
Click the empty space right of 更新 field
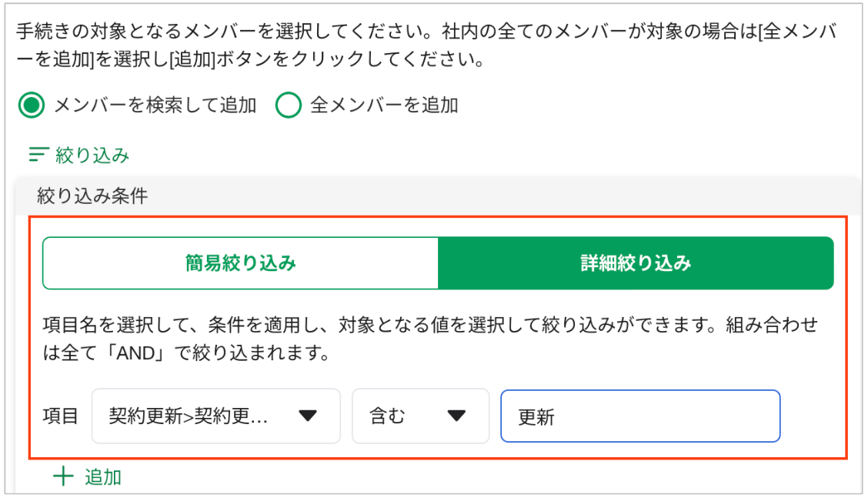tap(813, 416)
